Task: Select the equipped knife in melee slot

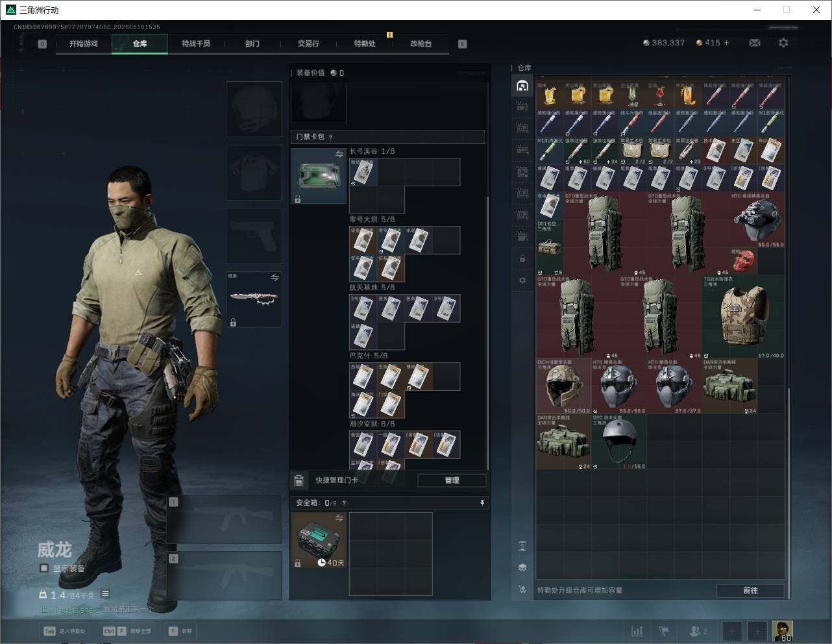Action: click(x=254, y=299)
